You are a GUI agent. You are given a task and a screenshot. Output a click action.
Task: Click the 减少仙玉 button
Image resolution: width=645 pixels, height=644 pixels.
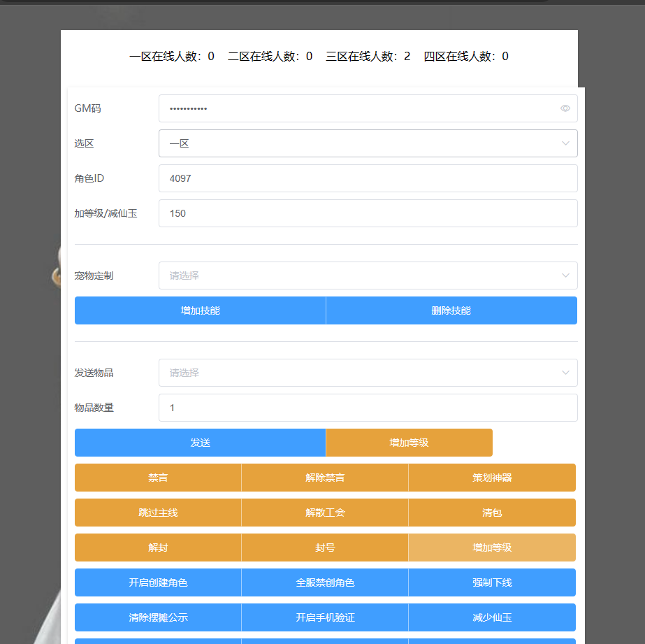point(492,617)
